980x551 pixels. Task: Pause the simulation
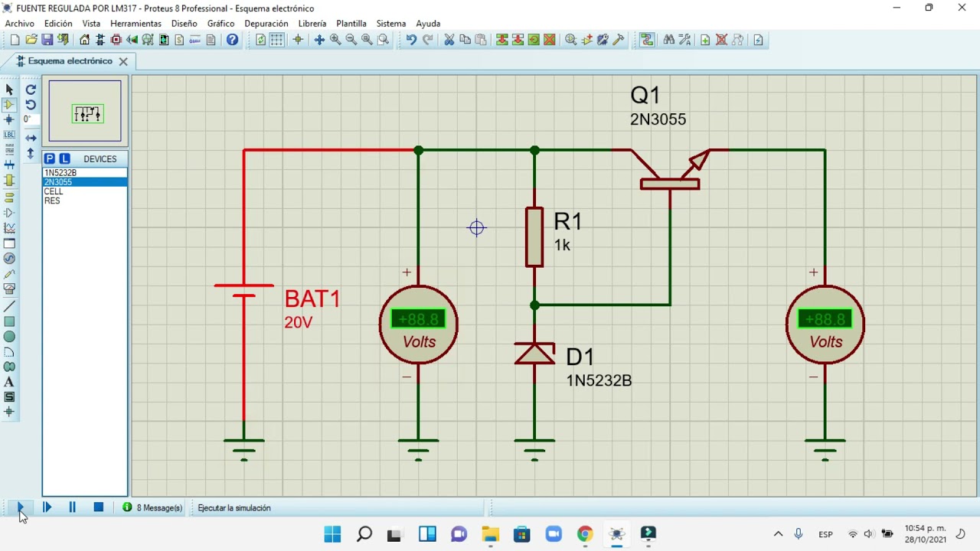click(x=72, y=507)
